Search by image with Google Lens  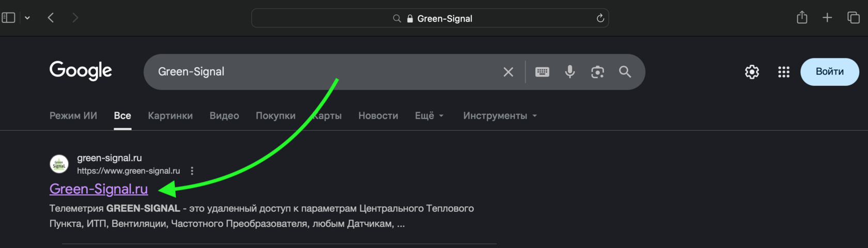pyautogui.click(x=598, y=72)
